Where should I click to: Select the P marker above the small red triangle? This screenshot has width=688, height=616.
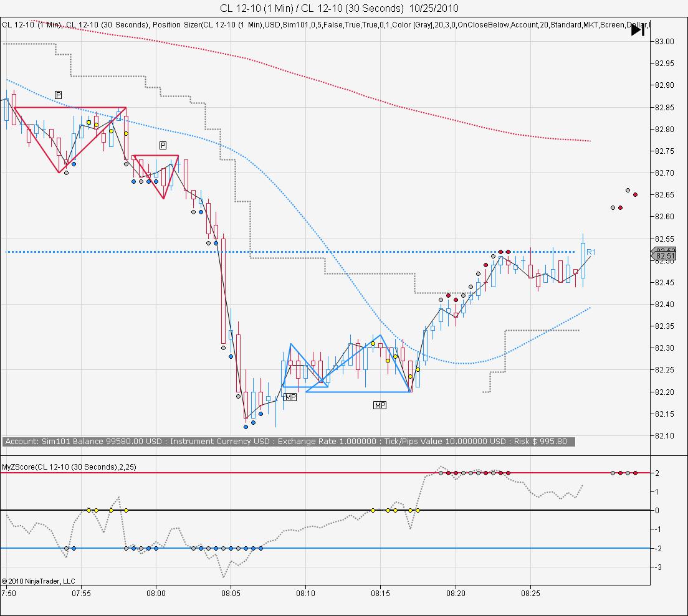163,145
